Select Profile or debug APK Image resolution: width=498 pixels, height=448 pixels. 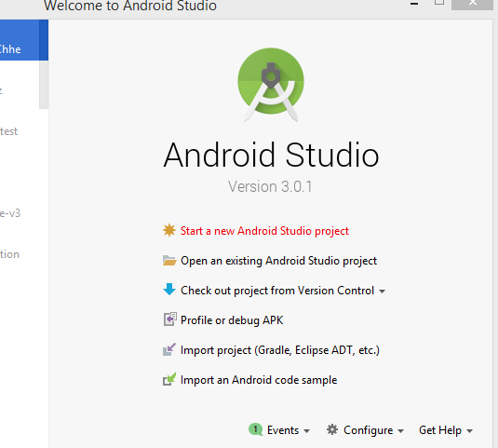[x=232, y=320]
